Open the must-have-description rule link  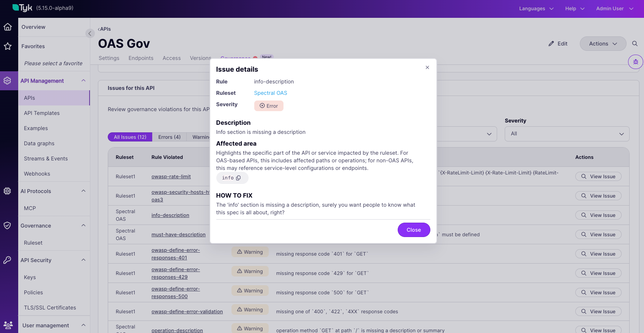pos(178,234)
